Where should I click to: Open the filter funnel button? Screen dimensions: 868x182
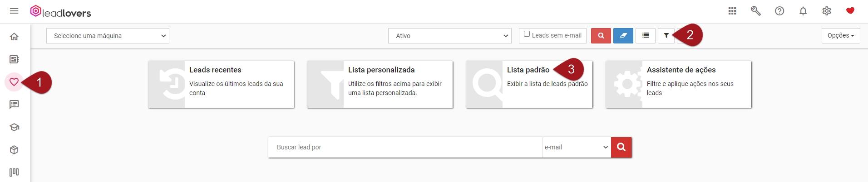point(666,36)
